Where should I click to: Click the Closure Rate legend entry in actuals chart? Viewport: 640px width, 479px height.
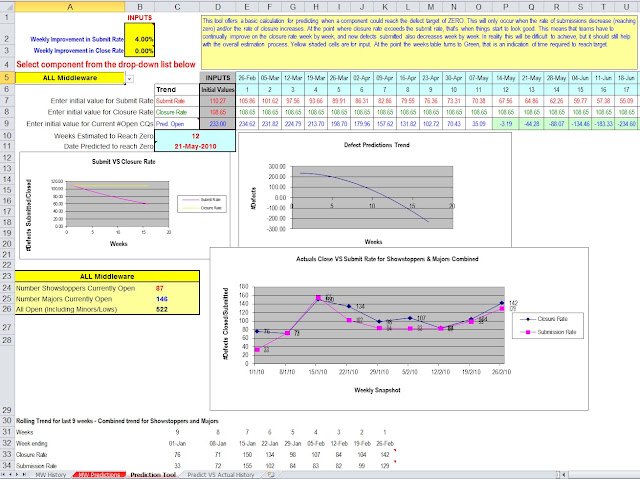(547, 319)
